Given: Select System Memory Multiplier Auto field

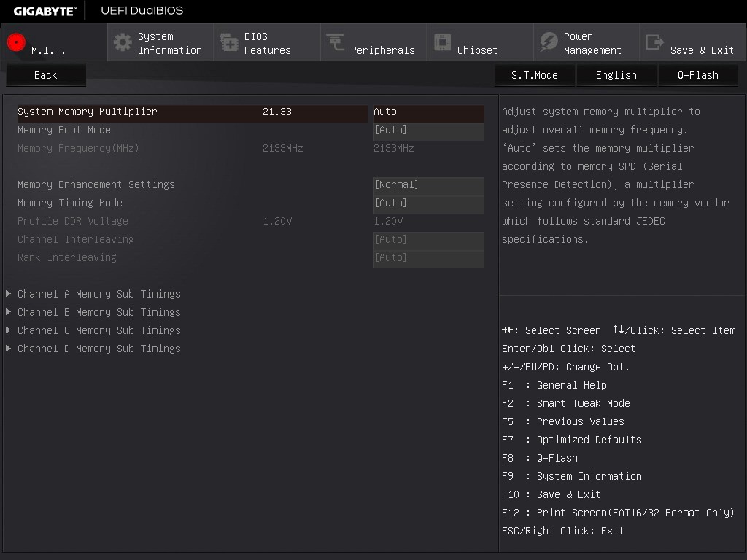Looking at the screenshot, I should click(429, 113).
